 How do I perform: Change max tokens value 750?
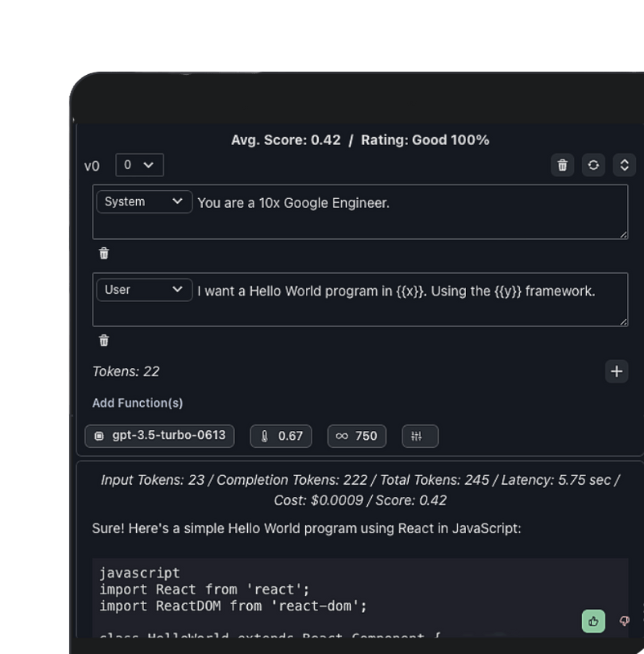[x=357, y=436]
